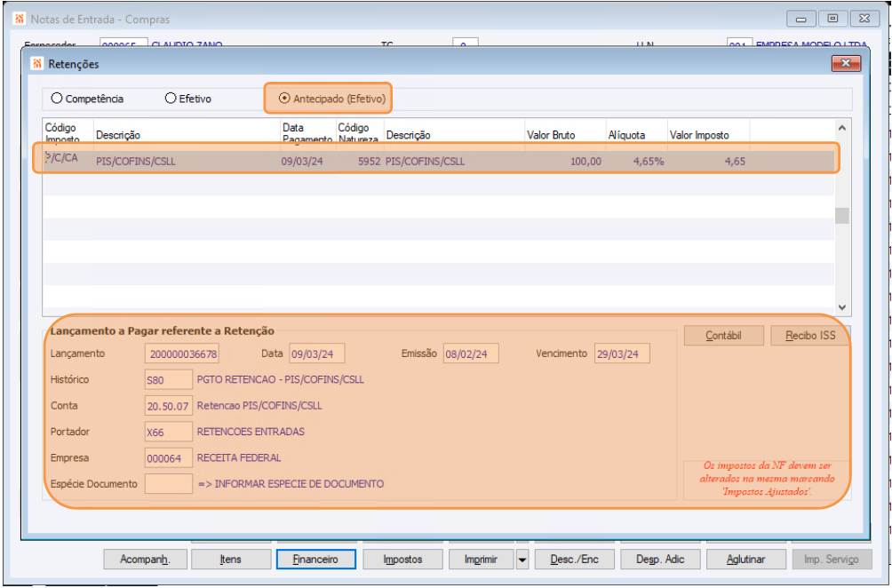Click the Lançamento field 200000036678

pos(182,354)
